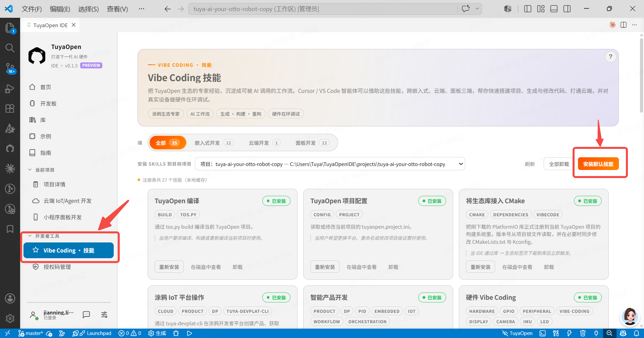Image resolution: width=644 pixels, height=338 pixels.
Task: Close the TuyaOpen IDE tab
Action: (x=74, y=25)
